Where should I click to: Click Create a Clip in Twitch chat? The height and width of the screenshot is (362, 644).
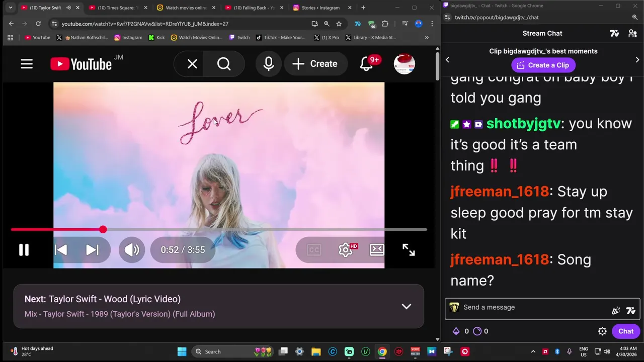pyautogui.click(x=543, y=65)
